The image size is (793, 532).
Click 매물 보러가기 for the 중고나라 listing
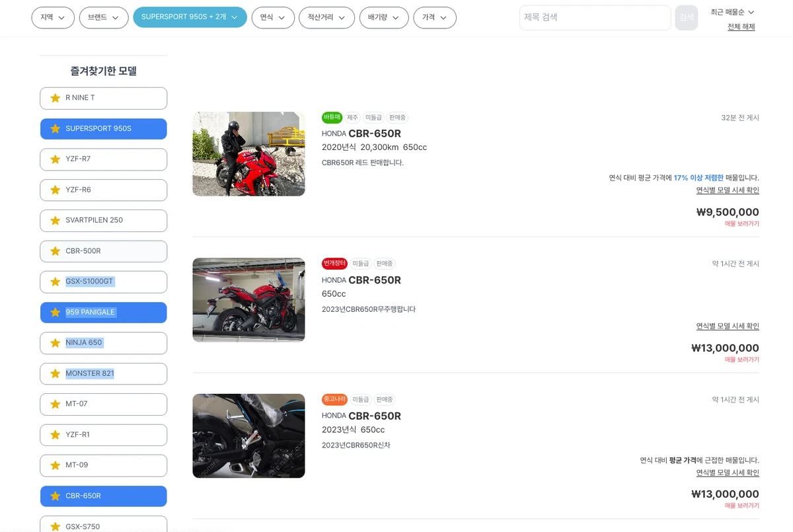tap(741, 506)
